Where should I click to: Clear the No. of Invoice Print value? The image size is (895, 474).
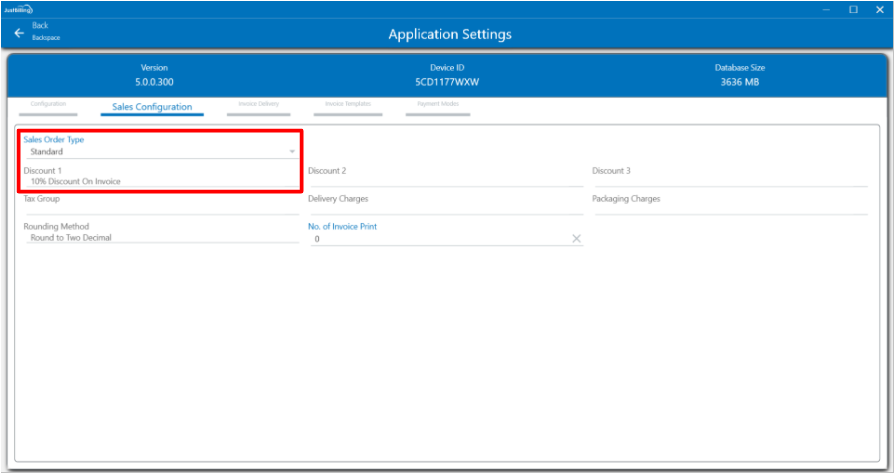click(576, 239)
